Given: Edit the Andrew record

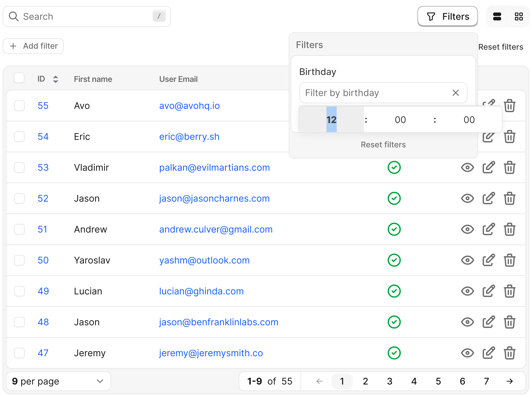Looking at the screenshot, I should click(489, 229).
